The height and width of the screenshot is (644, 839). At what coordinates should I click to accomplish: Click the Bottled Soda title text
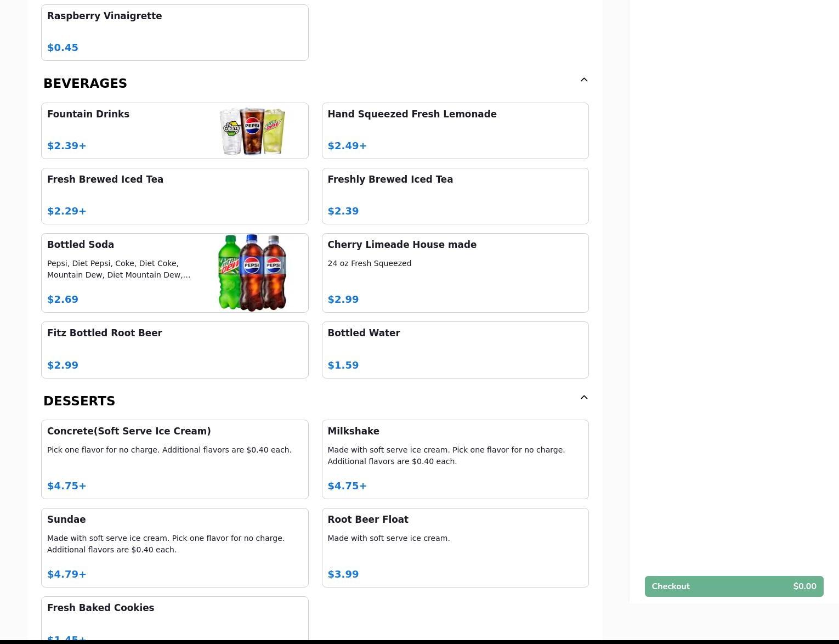click(x=81, y=245)
